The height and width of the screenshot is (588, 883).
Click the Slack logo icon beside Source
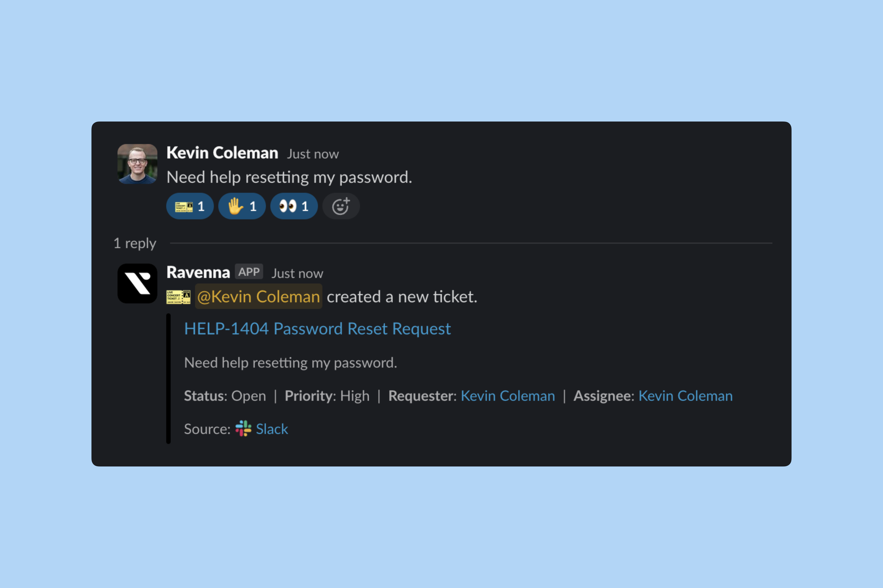coord(243,429)
